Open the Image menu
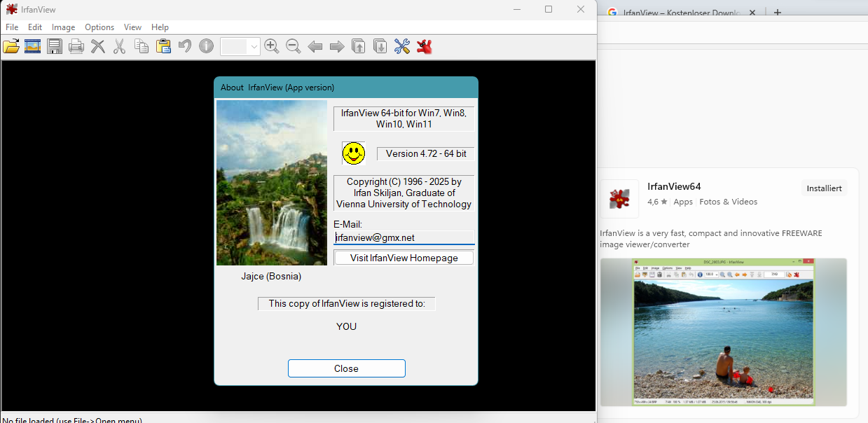The width and height of the screenshot is (868, 423). (63, 27)
